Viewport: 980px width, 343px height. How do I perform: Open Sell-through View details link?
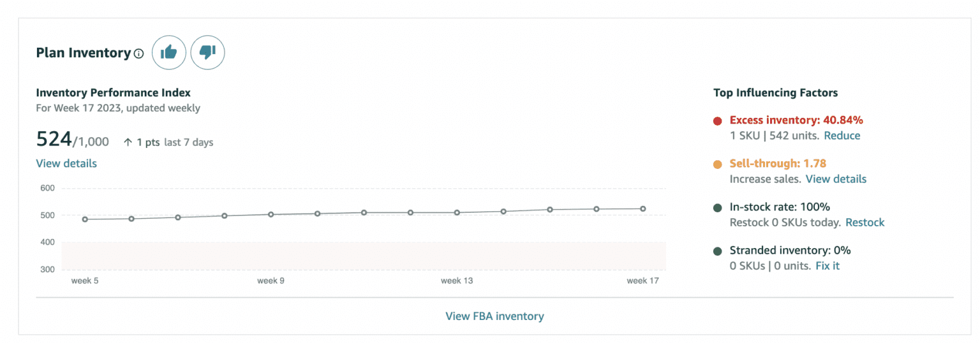coord(836,179)
